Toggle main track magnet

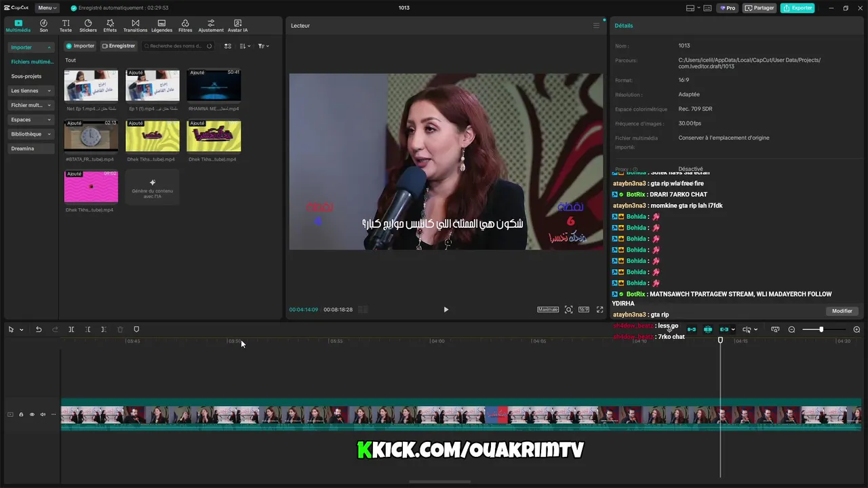[x=692, y=329]
